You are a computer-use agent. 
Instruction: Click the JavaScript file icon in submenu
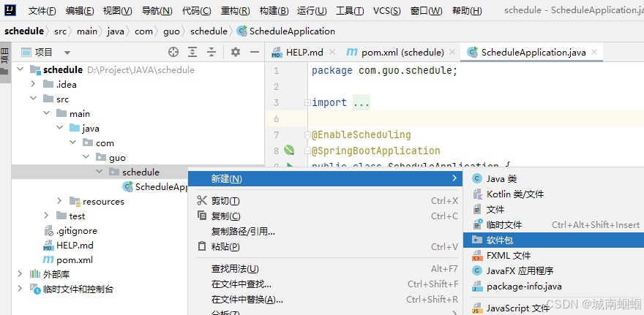(x=477, y=308)
